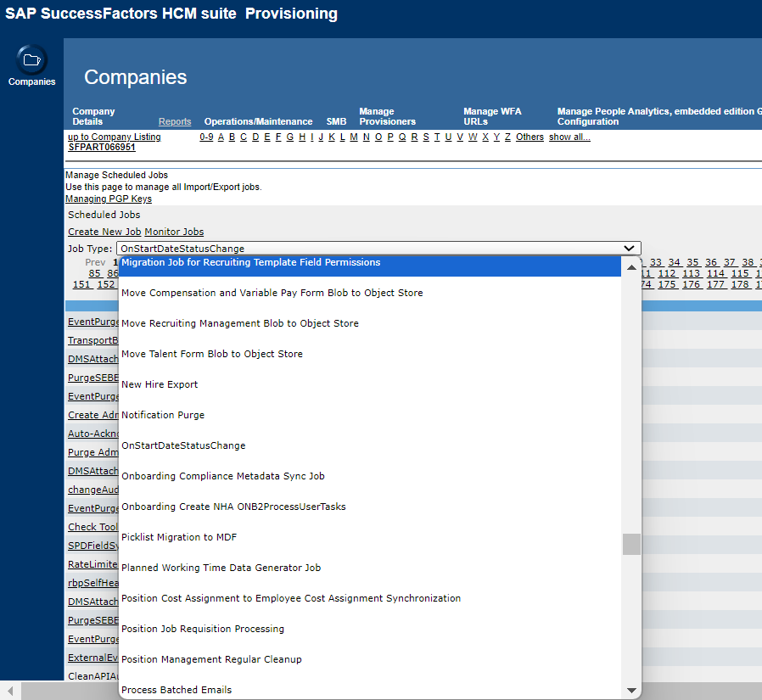
Task: Open the ExternalEv job link
Action: (x=92, y=658)
